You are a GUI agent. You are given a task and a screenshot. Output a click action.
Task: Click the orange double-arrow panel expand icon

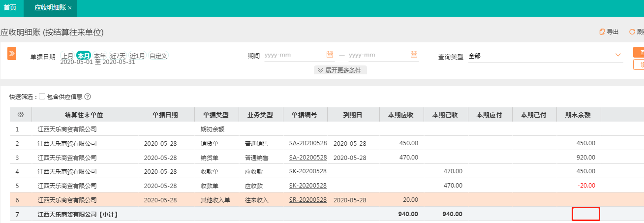[x=11, y=53]
